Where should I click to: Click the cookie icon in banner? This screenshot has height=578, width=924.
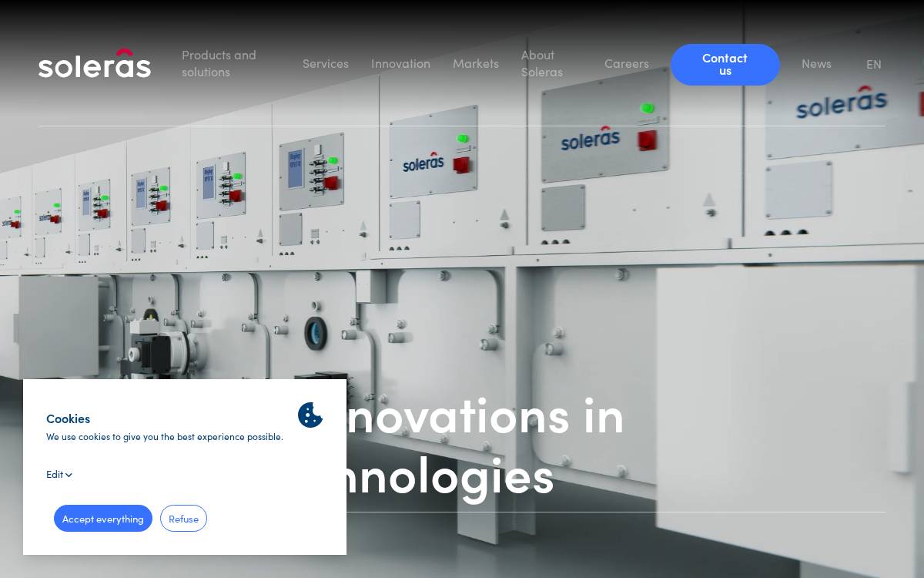(x=310, y=415)
